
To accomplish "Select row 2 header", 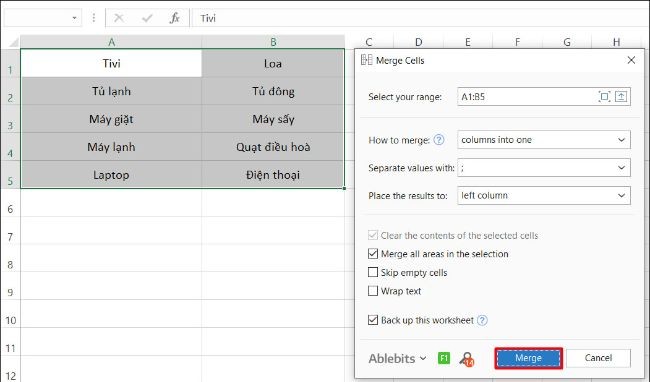I will [x=10, y=91].
